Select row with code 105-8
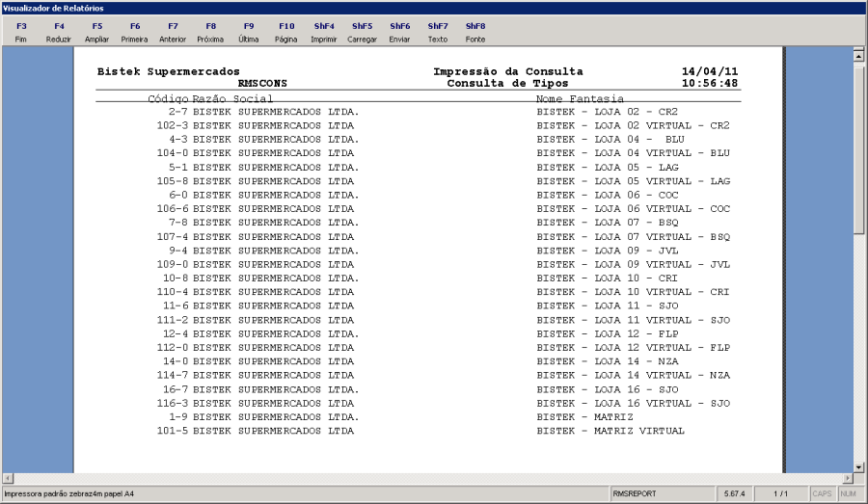 (444, 181)
